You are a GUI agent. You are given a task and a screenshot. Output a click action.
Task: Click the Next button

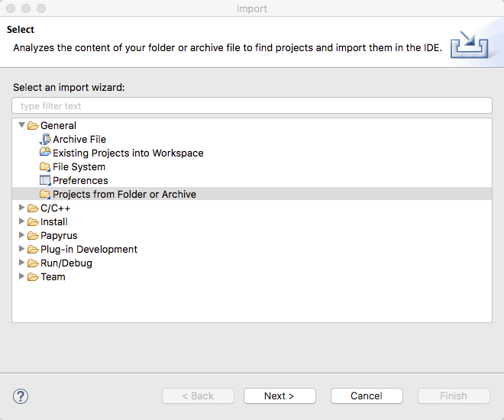(279, 396)
